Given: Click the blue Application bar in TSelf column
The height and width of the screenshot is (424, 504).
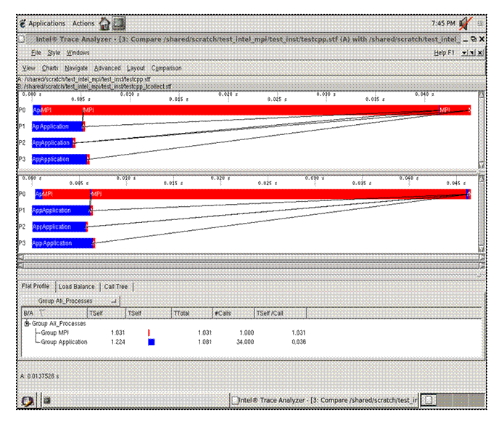Looking at the screenshot, I should click(152, 342).
